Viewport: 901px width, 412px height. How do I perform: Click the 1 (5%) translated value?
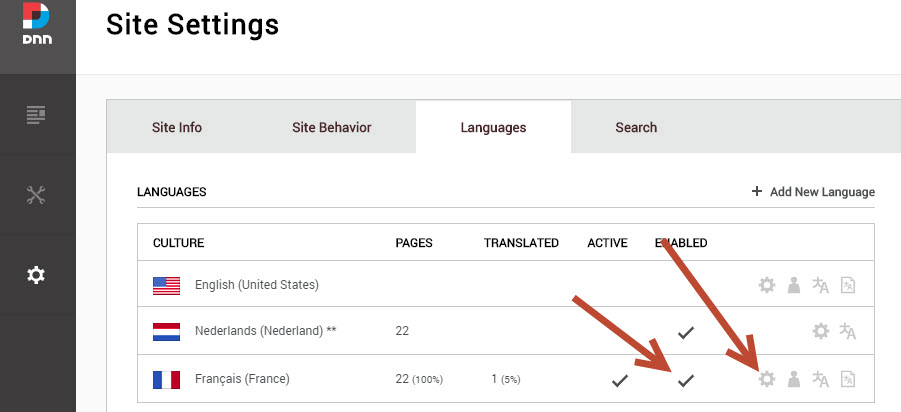506,379
